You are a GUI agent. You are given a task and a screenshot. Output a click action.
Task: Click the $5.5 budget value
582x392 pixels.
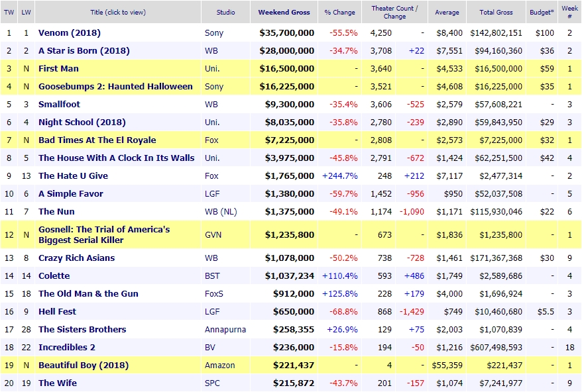click(x=546, y=311)
